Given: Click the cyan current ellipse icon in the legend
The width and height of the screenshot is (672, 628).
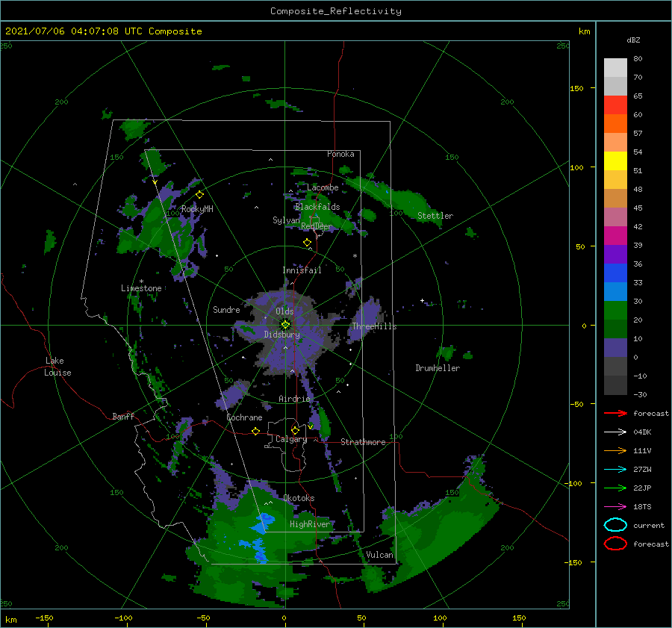Looking at the screenshot, I should [x=615, y=525].
